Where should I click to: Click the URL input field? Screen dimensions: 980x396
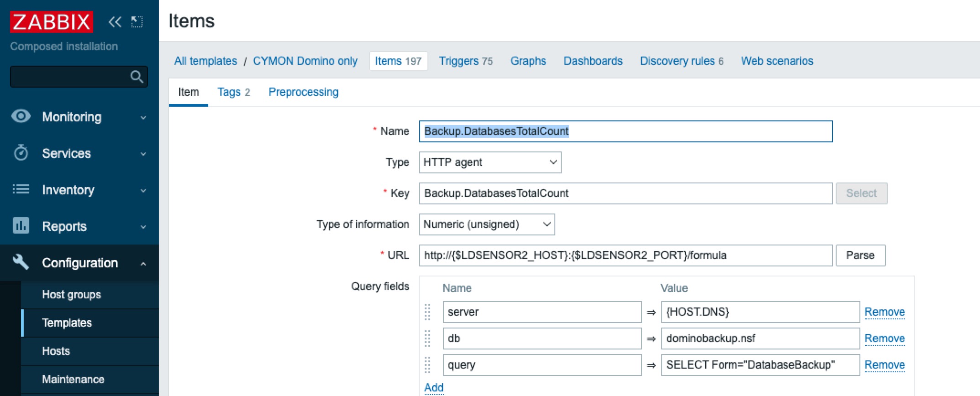point(626,255)
